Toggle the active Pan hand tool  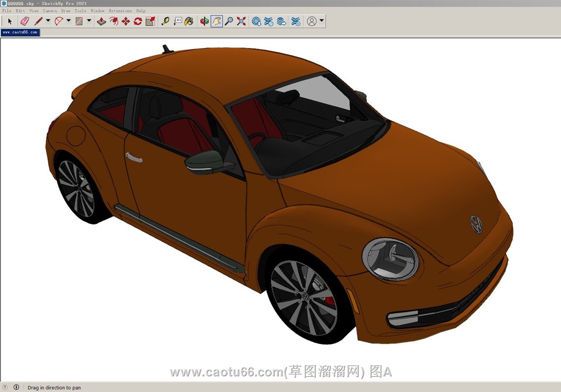coord(217,21)
